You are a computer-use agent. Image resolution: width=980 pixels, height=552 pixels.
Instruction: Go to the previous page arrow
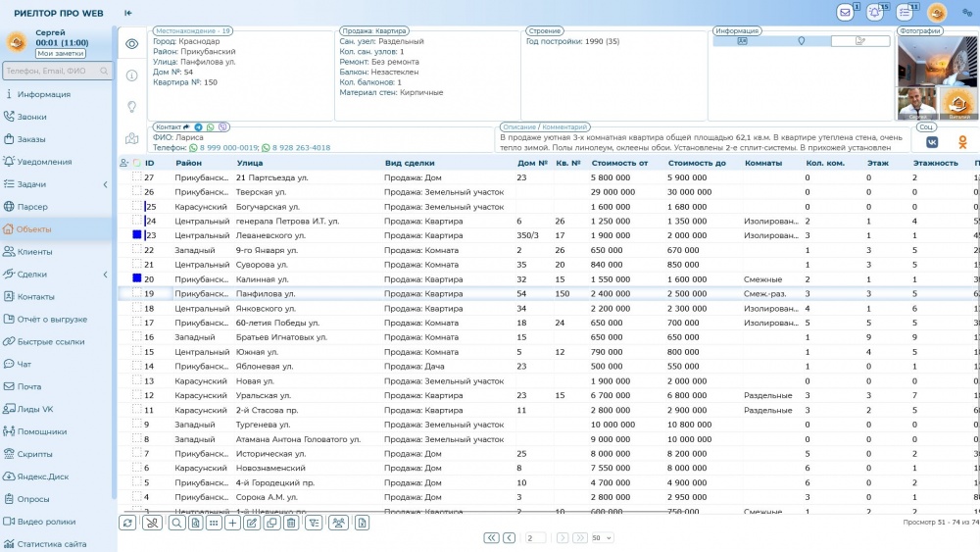510,537
